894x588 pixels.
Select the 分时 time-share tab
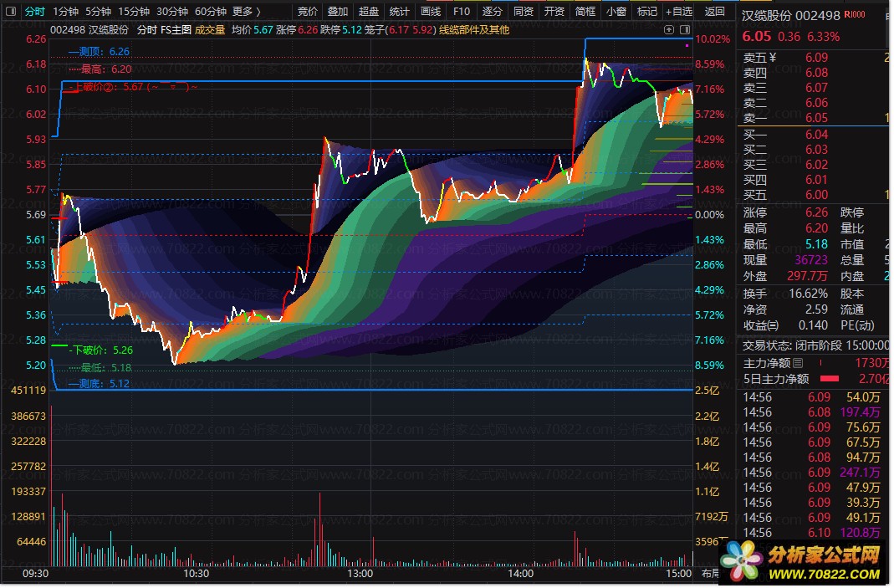[x=35, y=12]
